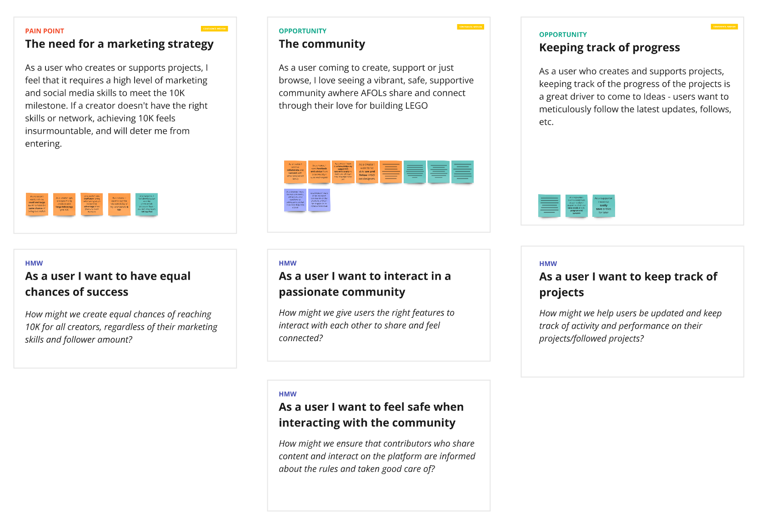The width and height of the screenshot is (761, 532).
Task: Select the 'interact in a passionate community' heading
Action: point(365,284)
